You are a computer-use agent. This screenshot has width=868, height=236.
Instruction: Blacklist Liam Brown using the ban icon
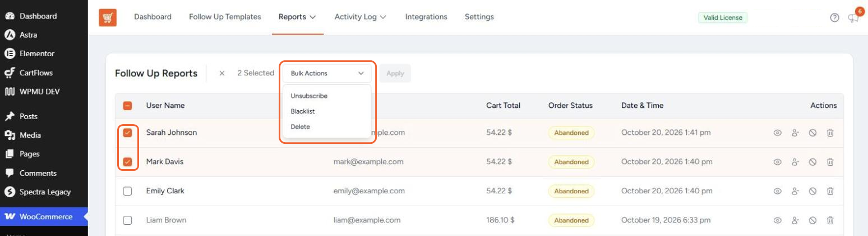click(x=812, y=220)
